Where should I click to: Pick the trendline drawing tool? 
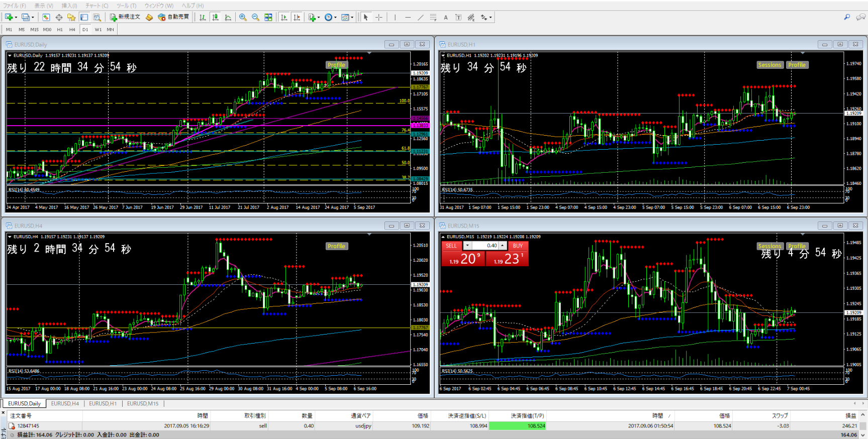[x=420, y=17]
